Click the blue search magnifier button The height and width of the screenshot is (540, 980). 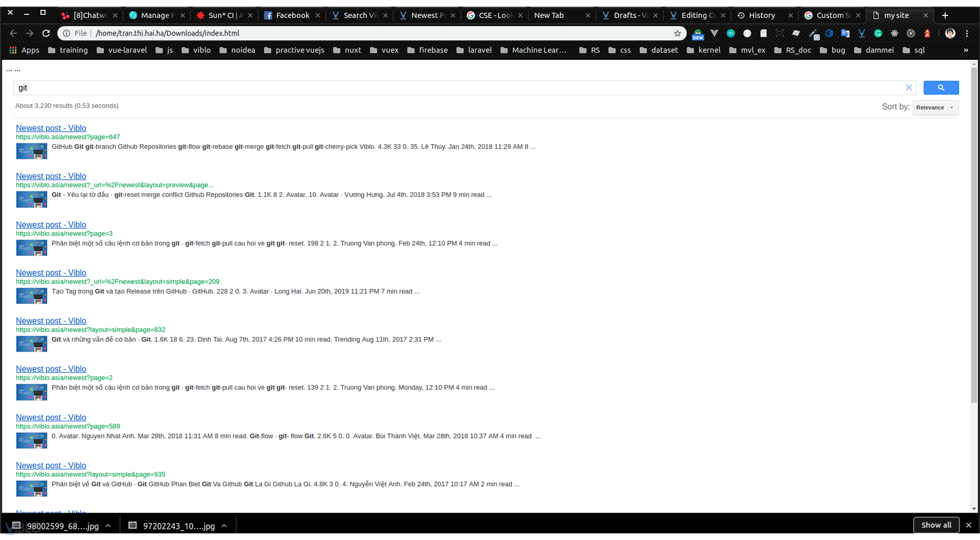tap(941, 88)
